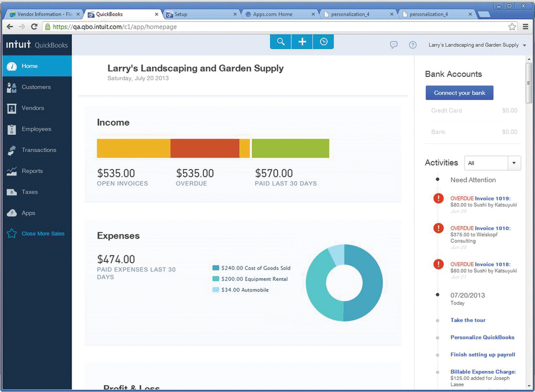Open the Create plus icon menu
Image resolution: width=535 pixels, height=392 pixels.
(x=302, y=42)
